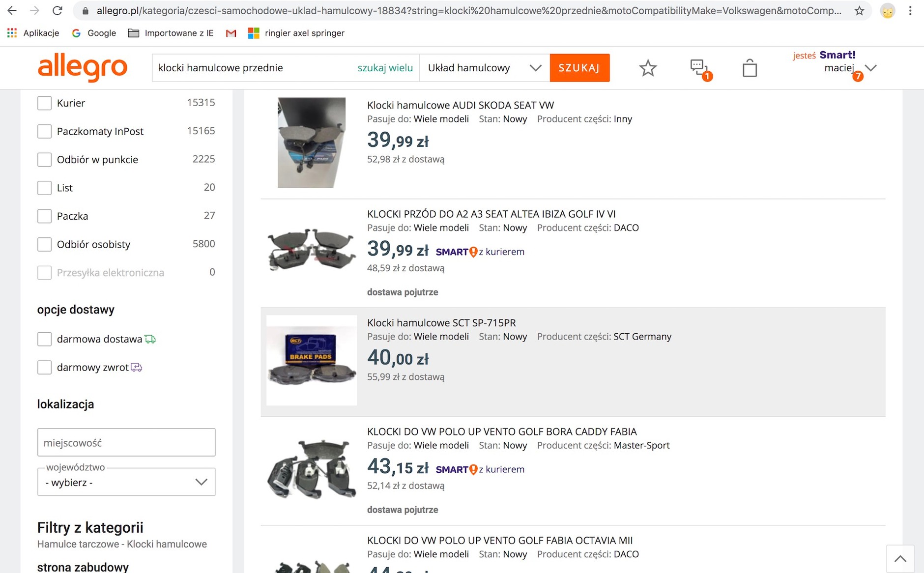The height and width of the screenshot is (573, 924).
Task: Click the szukaj wielu link
Action: click(385, 68)
